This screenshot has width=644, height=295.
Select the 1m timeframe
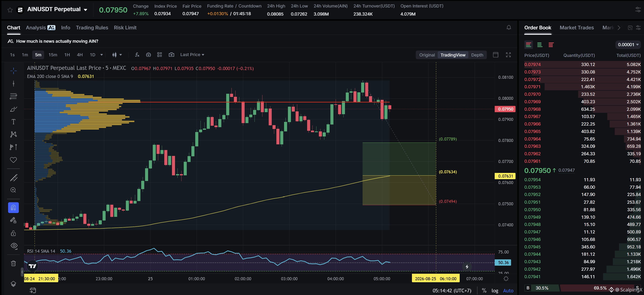tap(25, 55)
